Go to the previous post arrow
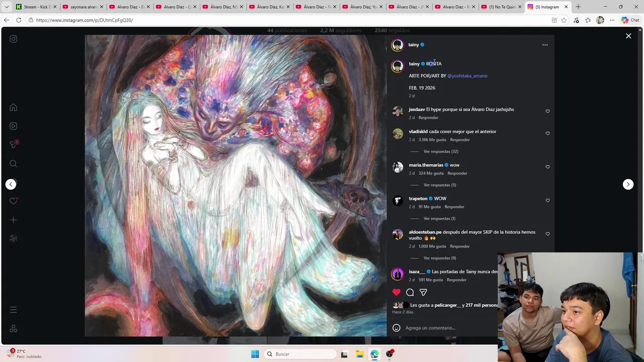Screen dimensions: 644x362 pyautogui.click(x=11, y=184)
